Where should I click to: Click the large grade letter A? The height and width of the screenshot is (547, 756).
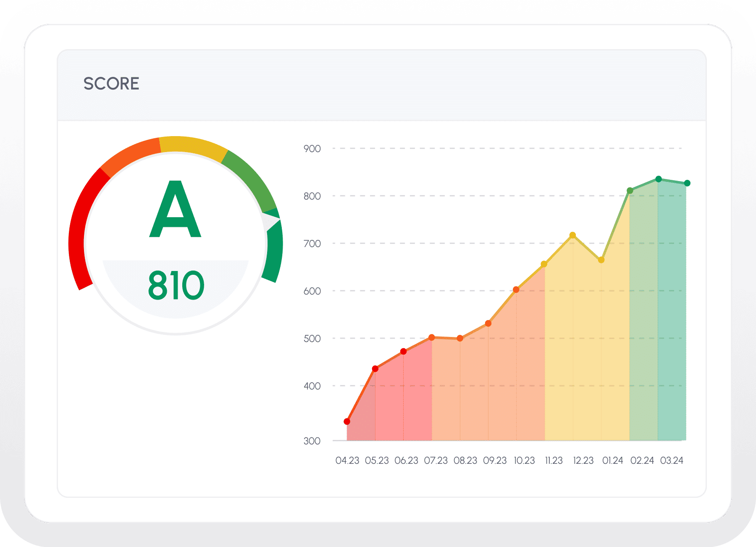[x=176, y=210]
